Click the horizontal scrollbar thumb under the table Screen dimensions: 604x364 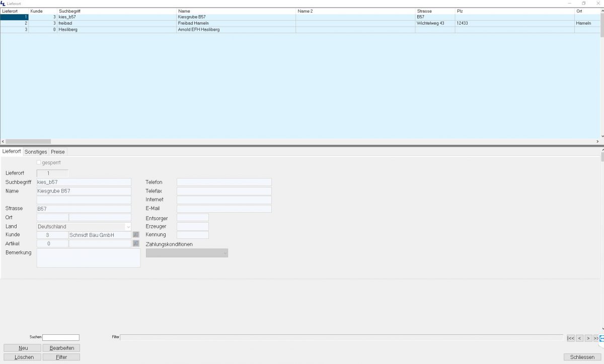point(28,142)
